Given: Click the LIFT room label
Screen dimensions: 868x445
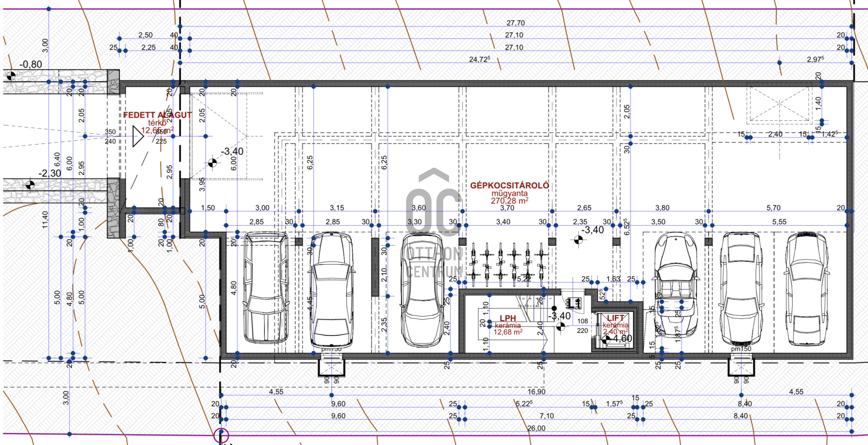Looking at the screenshot, I should tap(615, 318).
